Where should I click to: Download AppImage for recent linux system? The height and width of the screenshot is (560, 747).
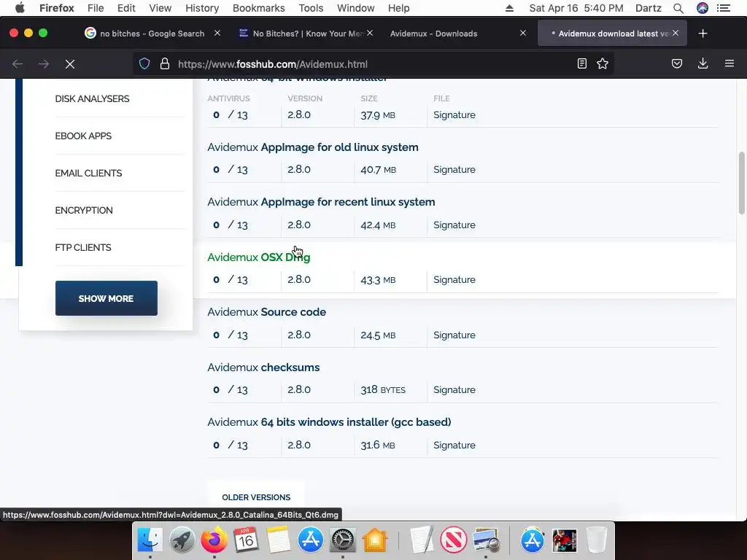(321, 202)
